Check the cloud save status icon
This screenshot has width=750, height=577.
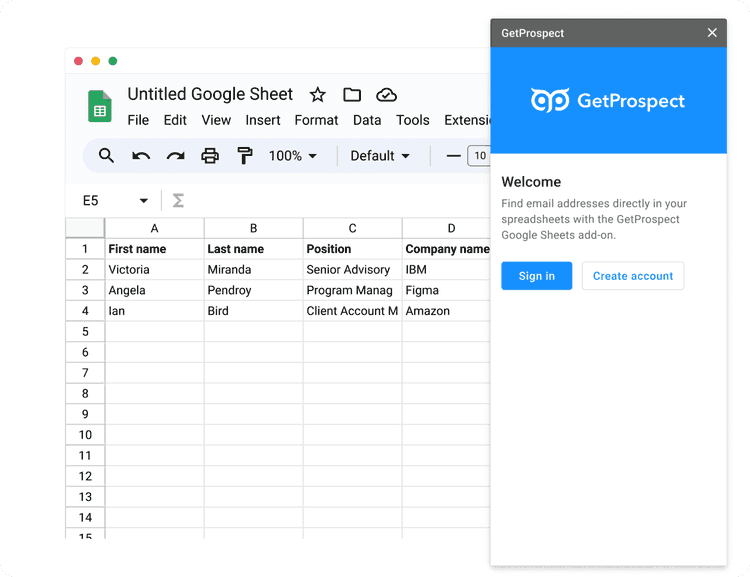(x=386, y=95)
